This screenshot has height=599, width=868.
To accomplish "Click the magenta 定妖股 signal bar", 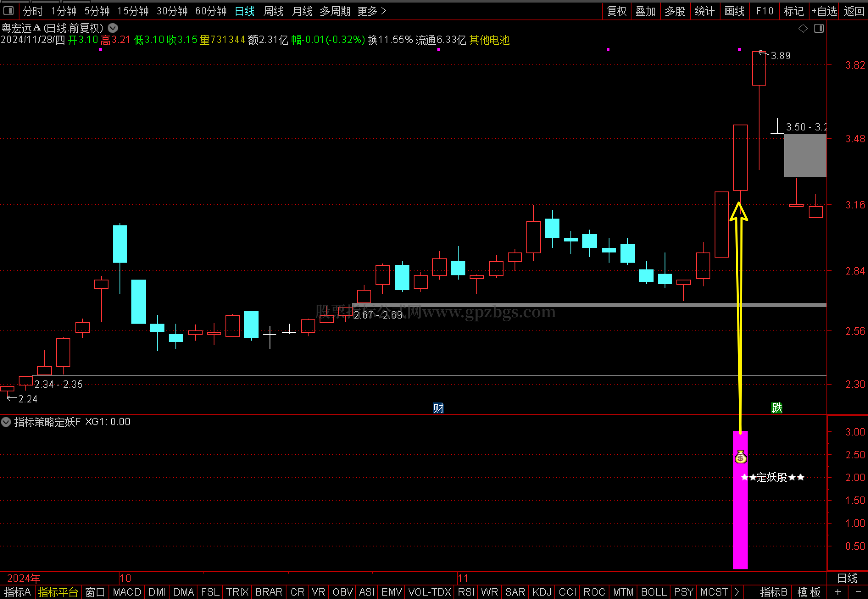I will point(740,521).
